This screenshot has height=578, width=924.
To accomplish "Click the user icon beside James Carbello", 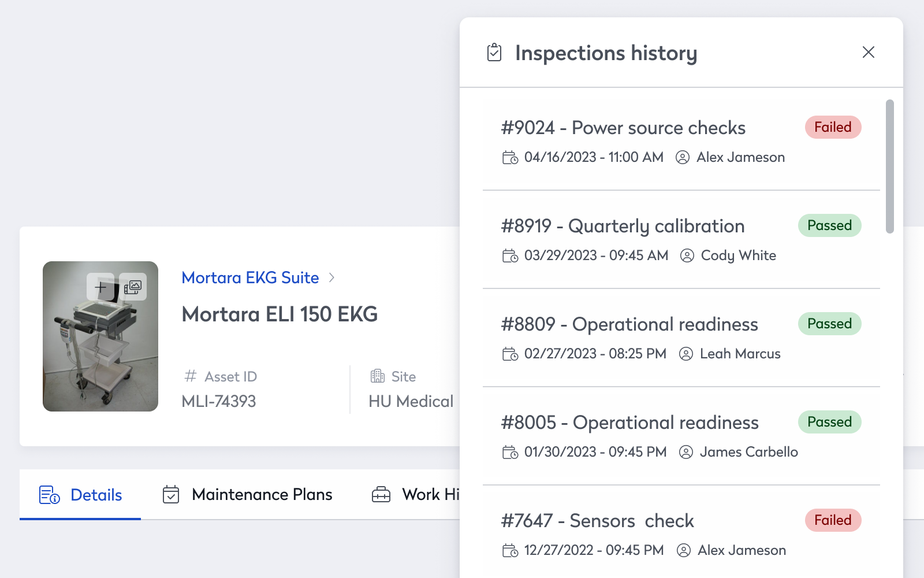I will point(685,452).
